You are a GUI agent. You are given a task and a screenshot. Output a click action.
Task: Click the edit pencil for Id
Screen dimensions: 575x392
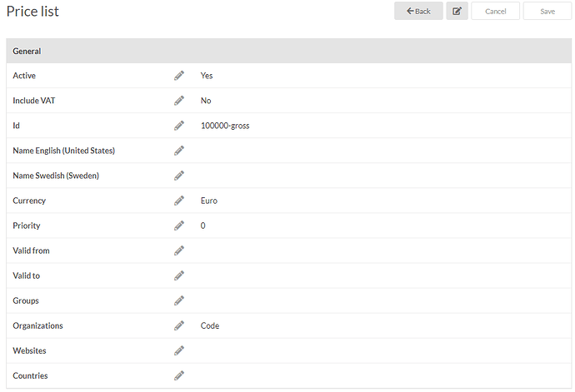click(x=179, y=126)
